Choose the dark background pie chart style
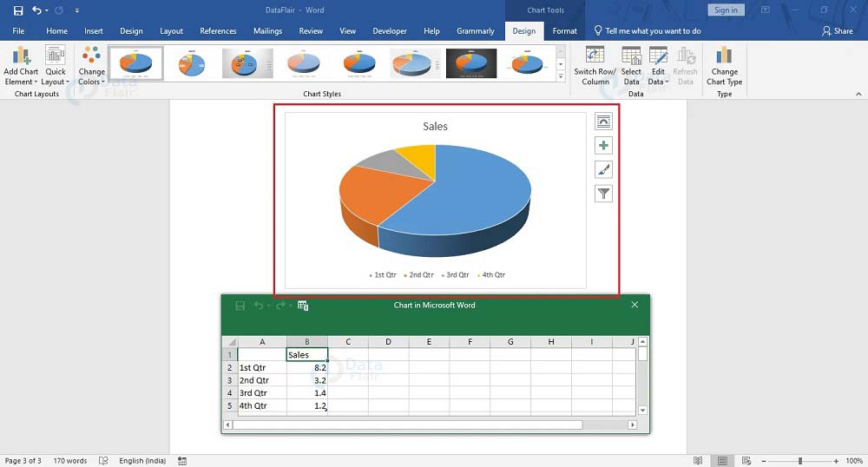868x467 pixels. tap(471, 63)
